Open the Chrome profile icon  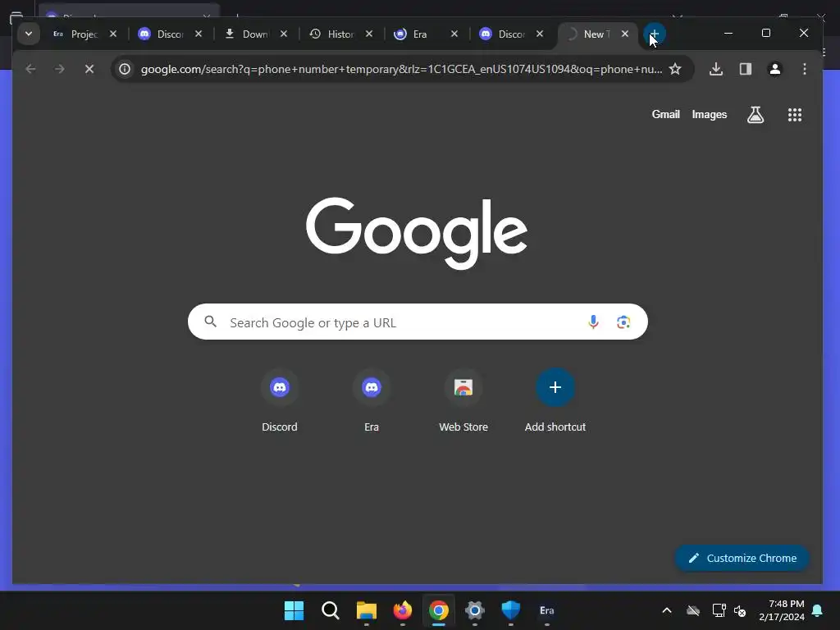tap(774, 69)
